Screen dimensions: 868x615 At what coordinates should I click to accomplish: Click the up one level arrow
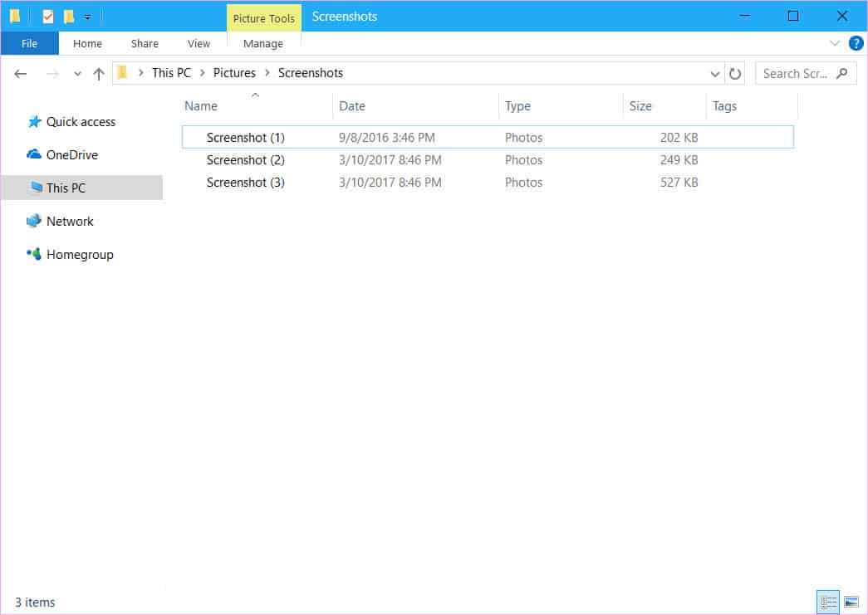[98, 73]
